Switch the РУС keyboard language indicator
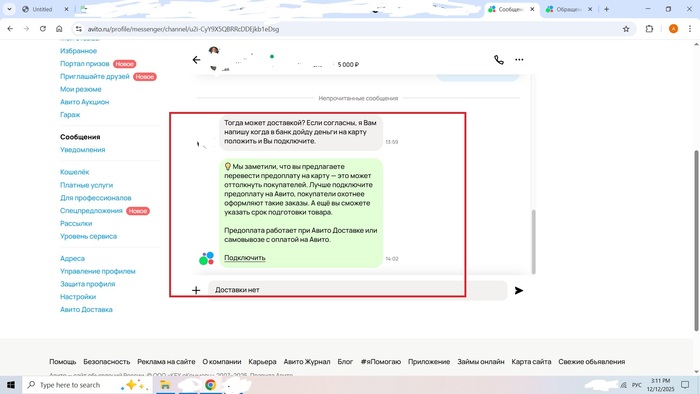 coord(637,385)
